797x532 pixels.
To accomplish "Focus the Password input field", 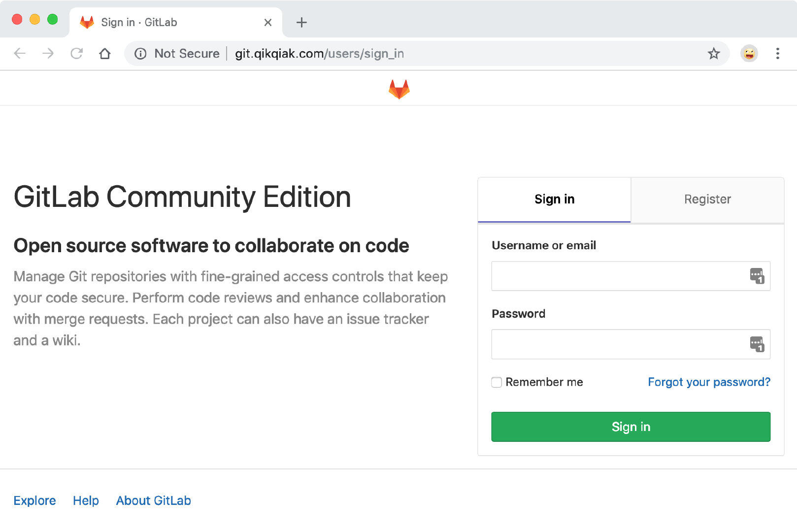I will [631, 344].
